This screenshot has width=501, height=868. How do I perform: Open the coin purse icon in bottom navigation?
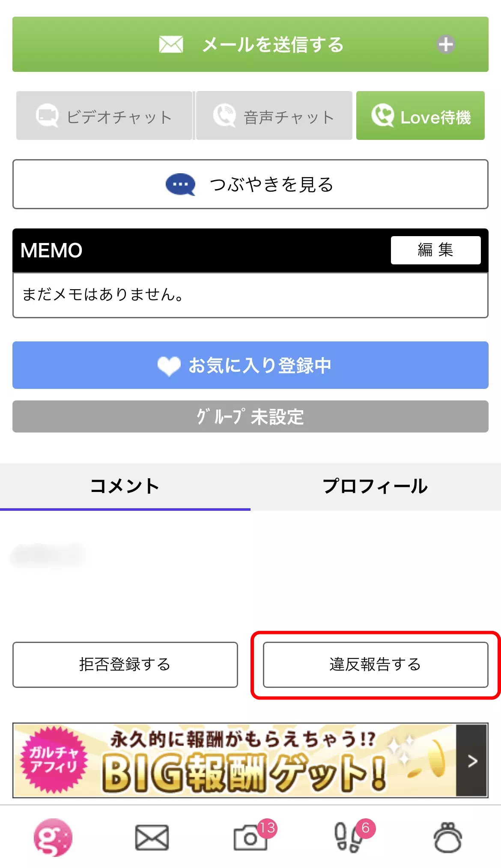coord(448,835)
